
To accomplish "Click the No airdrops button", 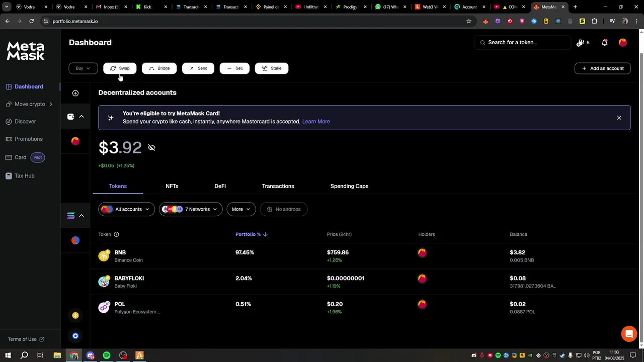I will pyautogui.click(x=284, y=209).
